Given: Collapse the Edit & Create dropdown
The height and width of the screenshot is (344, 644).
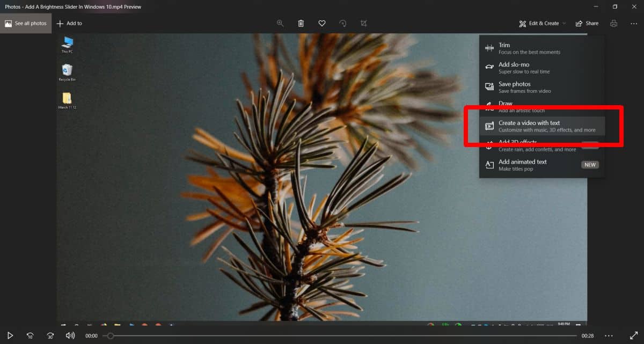Looking at the screenshot, I should (542, 24).
